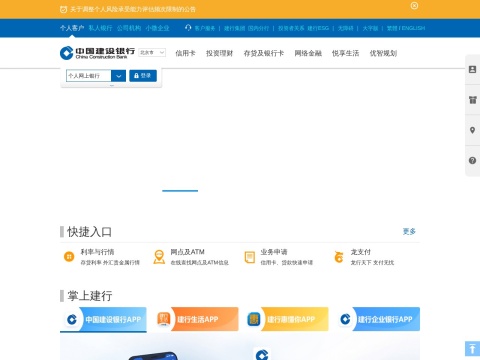Image resolution: width=480 pixels, height=360 pixels.
Task: Open 存贷及银行卡 menu
Action: tap(264, 53)
